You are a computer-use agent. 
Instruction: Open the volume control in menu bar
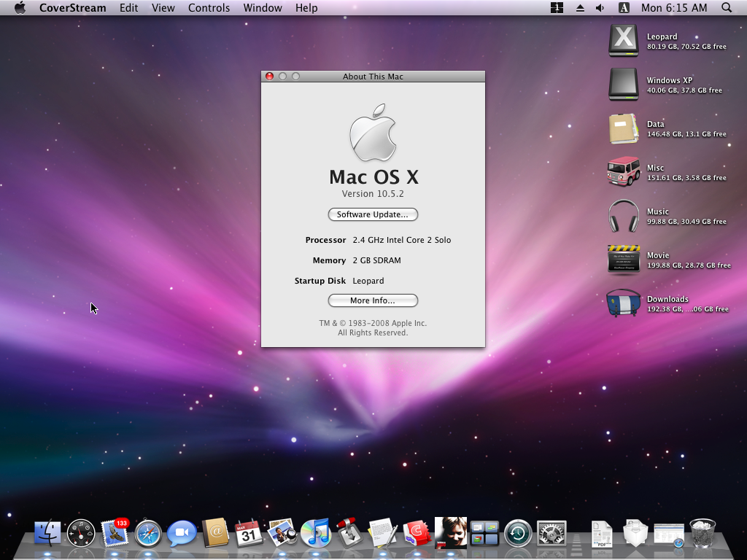(600, 7)
